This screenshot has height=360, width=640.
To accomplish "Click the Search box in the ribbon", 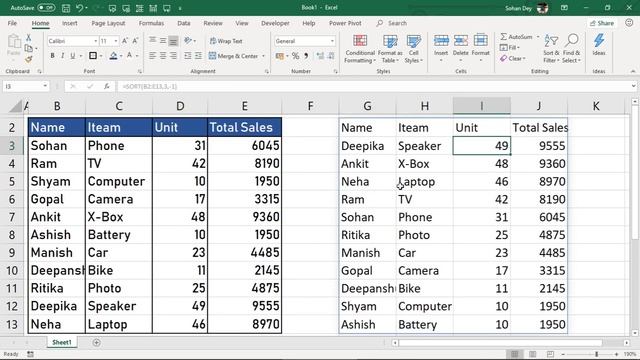I will [392, 23].
